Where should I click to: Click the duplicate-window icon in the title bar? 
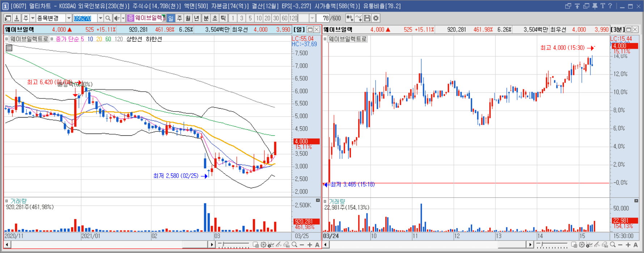point(586,6)
